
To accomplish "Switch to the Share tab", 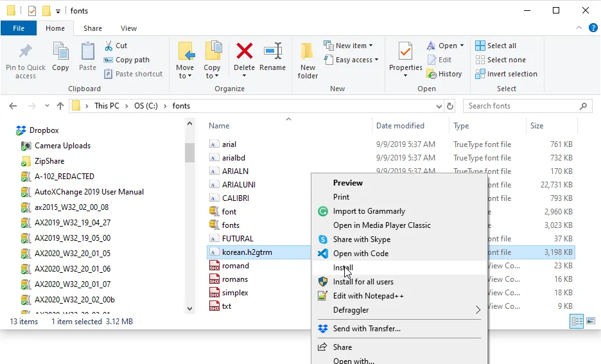I will click(92, 28).
